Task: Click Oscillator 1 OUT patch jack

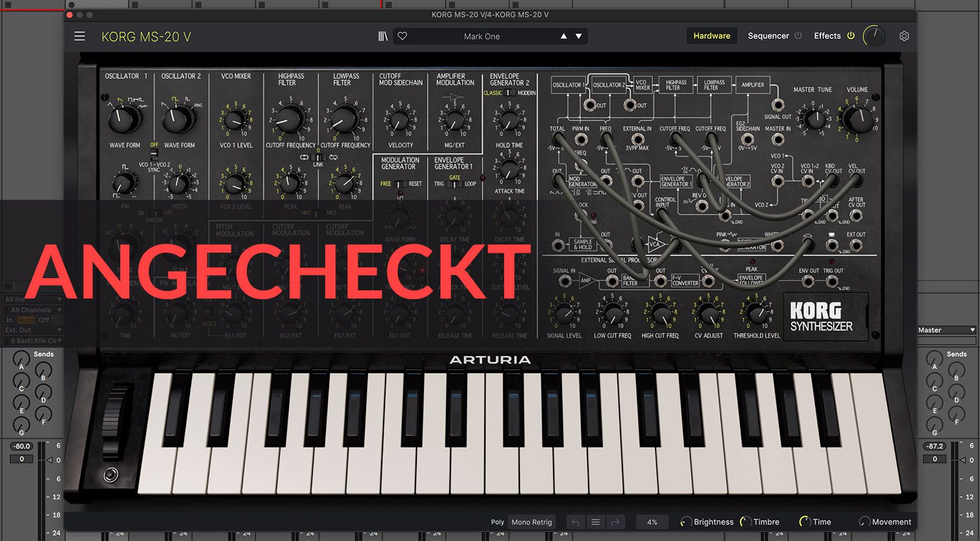Action: point(590,104)
